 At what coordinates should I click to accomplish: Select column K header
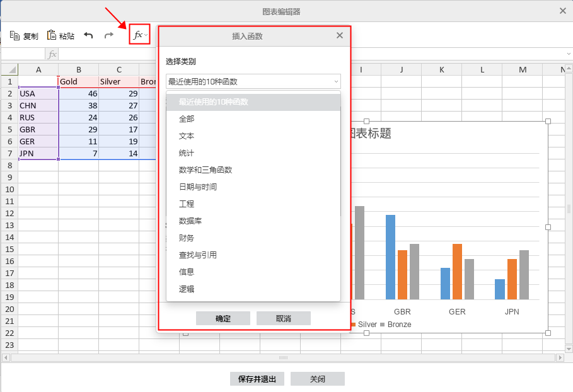pyautogui.click(x=442, y=69)
